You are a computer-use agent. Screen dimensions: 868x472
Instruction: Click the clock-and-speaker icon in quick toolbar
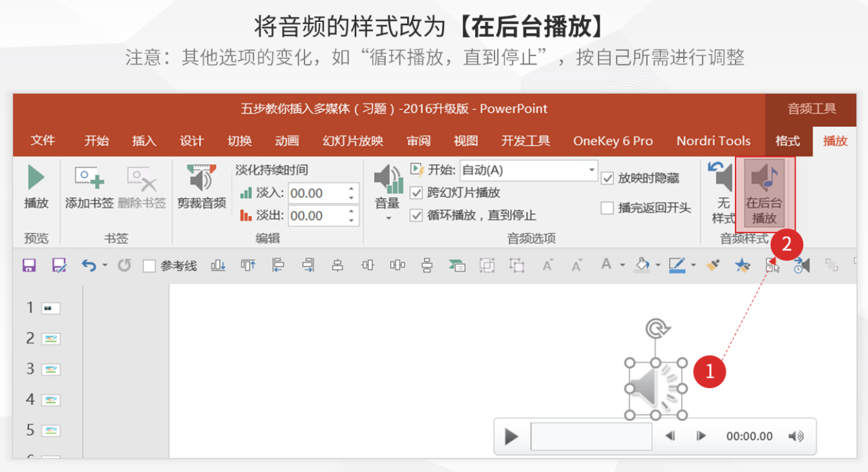pos(802,265)
